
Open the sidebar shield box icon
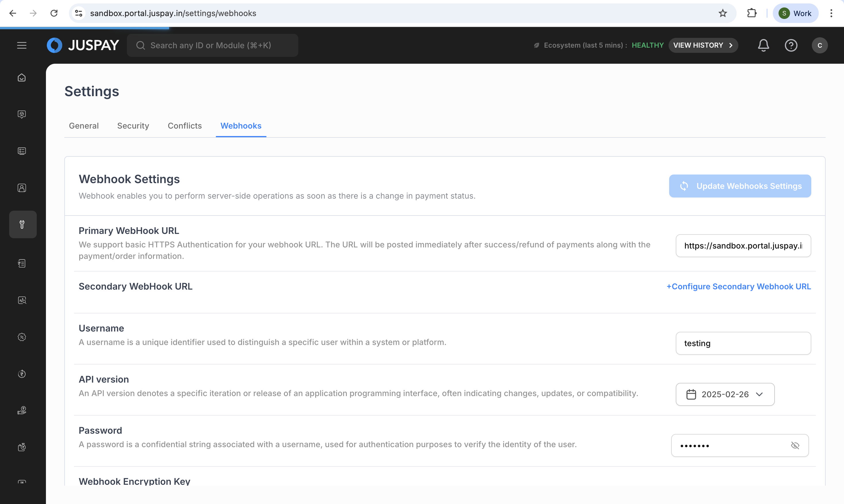(22, 114)
